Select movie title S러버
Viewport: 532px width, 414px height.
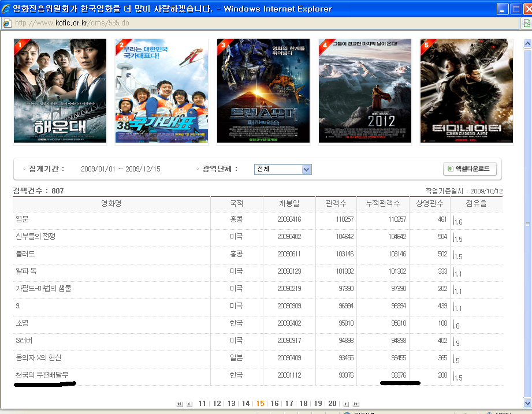[x=24, y=341]
